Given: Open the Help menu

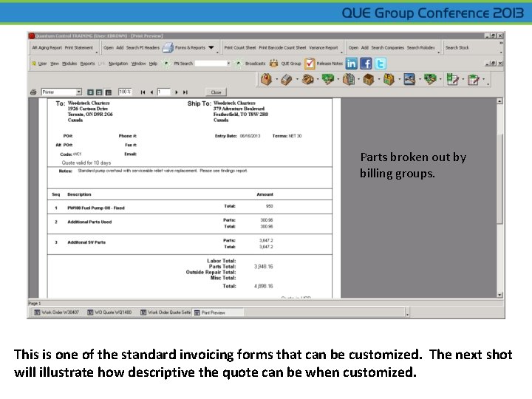Looking at the screenshot, I should 153,64.
